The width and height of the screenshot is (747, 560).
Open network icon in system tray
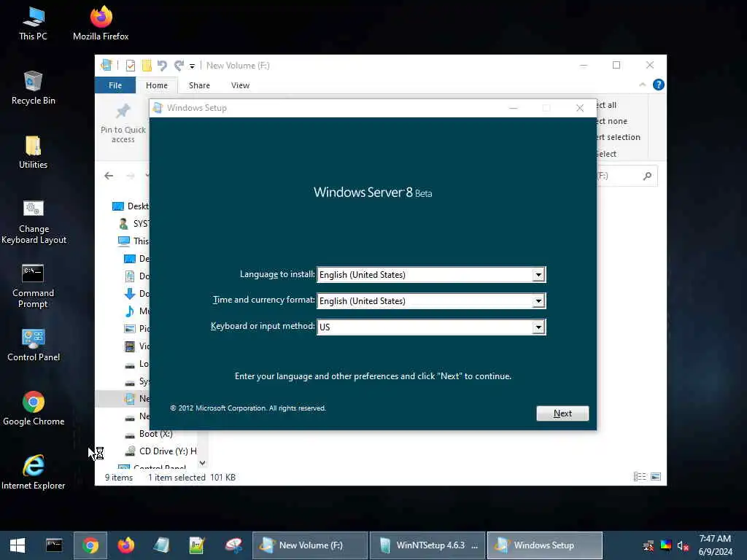pos(649,545)
